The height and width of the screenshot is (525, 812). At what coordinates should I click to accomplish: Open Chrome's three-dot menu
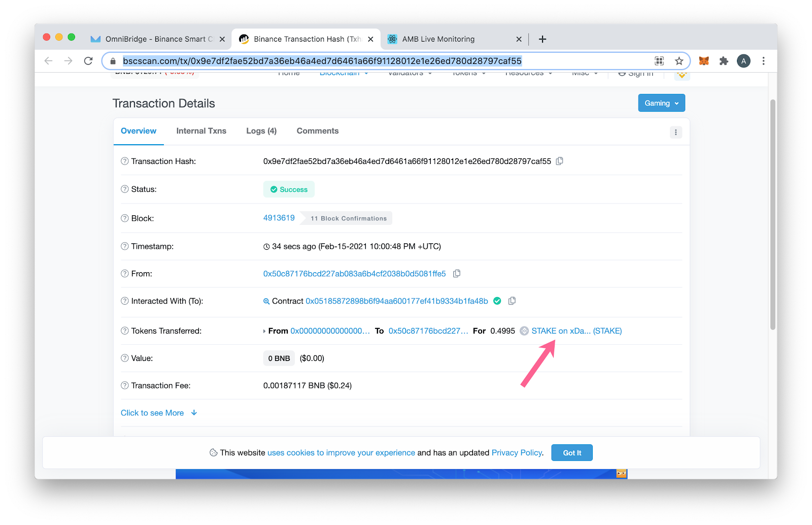click(x=763, y=61)
